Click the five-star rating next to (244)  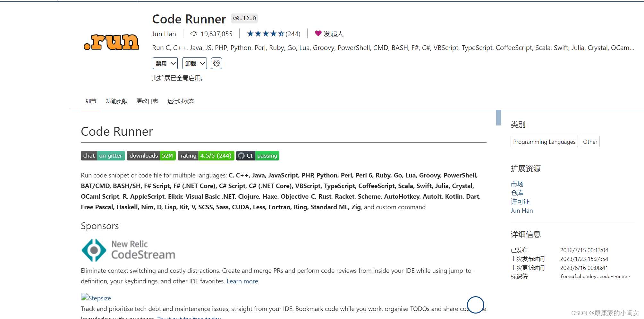coord(265,33)
